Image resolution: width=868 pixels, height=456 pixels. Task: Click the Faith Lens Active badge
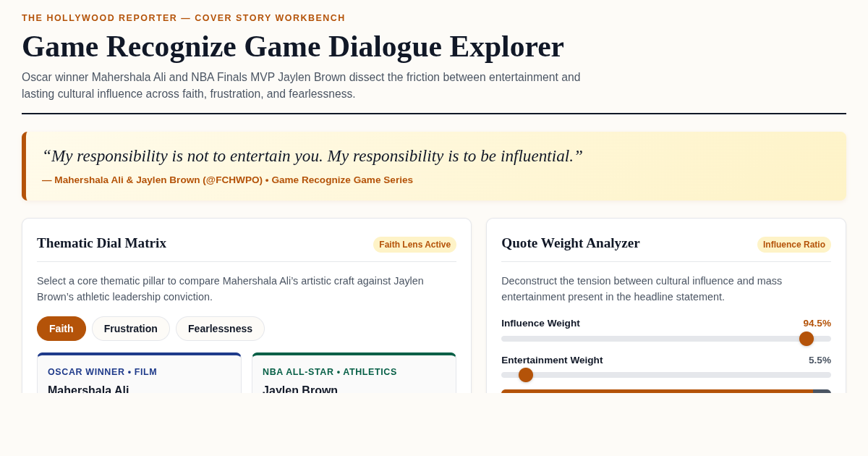tap(415, 245)
